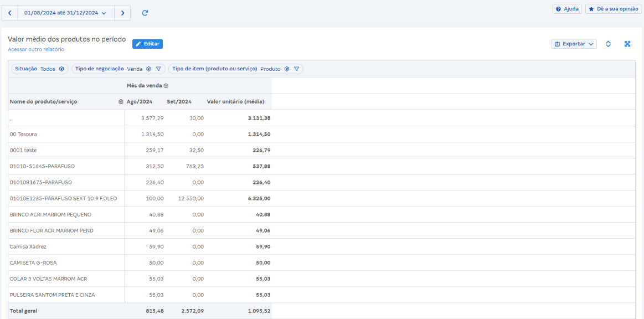
Task: Open the date range dropdown 01/08/2024 até 31/12/2024
Action: tap(65, 13)
